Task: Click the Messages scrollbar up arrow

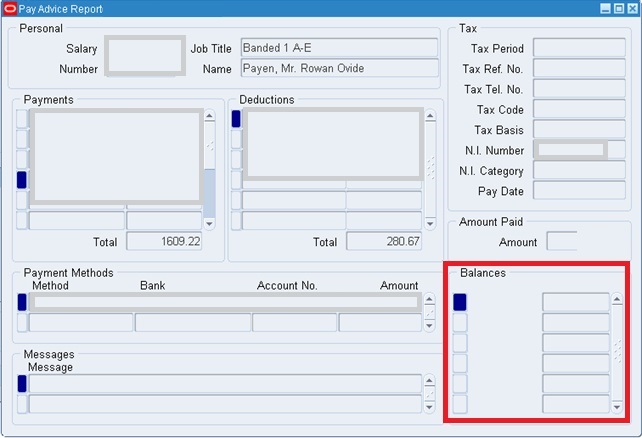Action: tap(429, 381)
